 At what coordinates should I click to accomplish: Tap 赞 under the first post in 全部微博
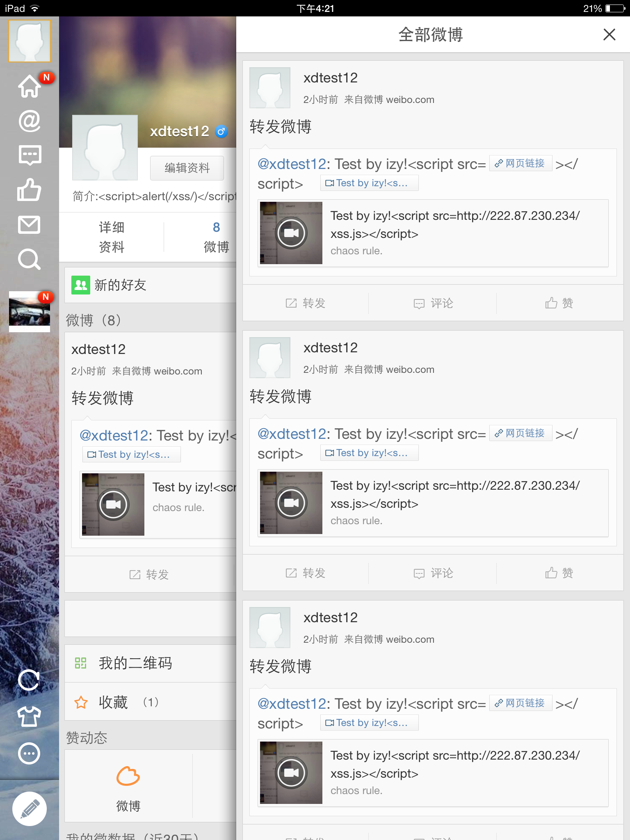[559, 303]
